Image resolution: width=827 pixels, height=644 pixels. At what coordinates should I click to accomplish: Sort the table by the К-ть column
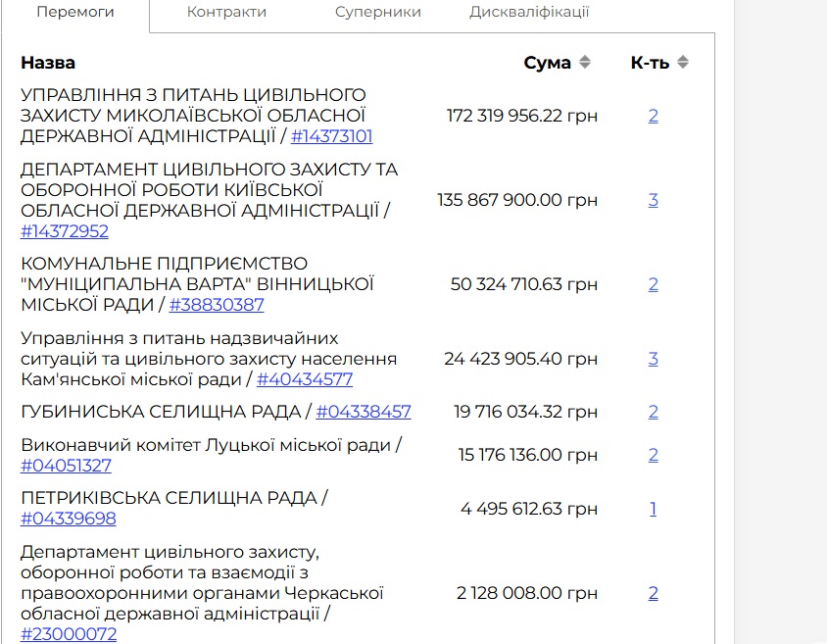click(x=657, y=62)
